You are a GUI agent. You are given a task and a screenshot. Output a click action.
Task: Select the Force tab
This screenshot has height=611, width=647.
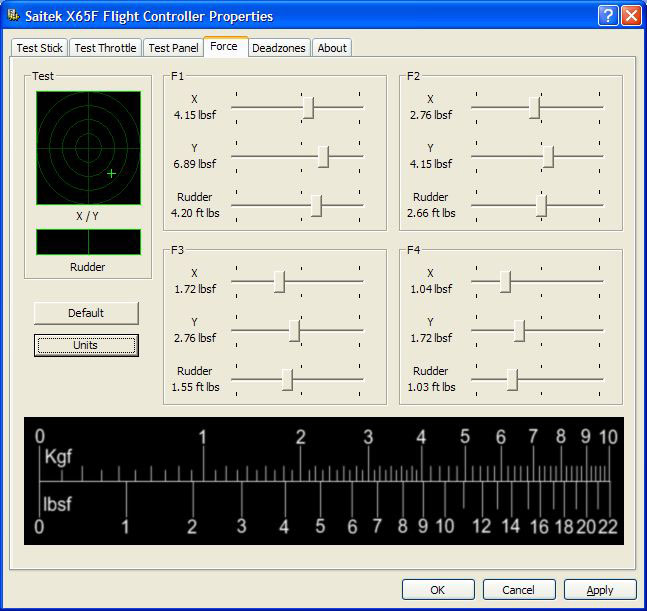point(224,46)
